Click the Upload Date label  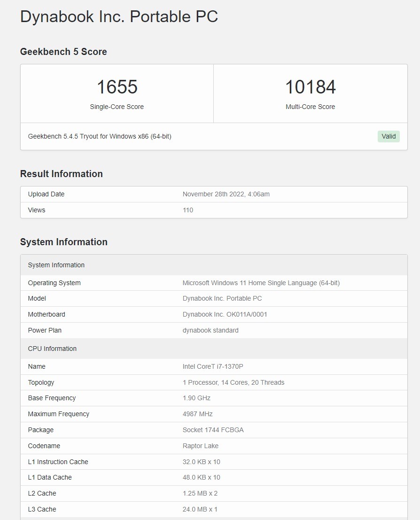46,194
